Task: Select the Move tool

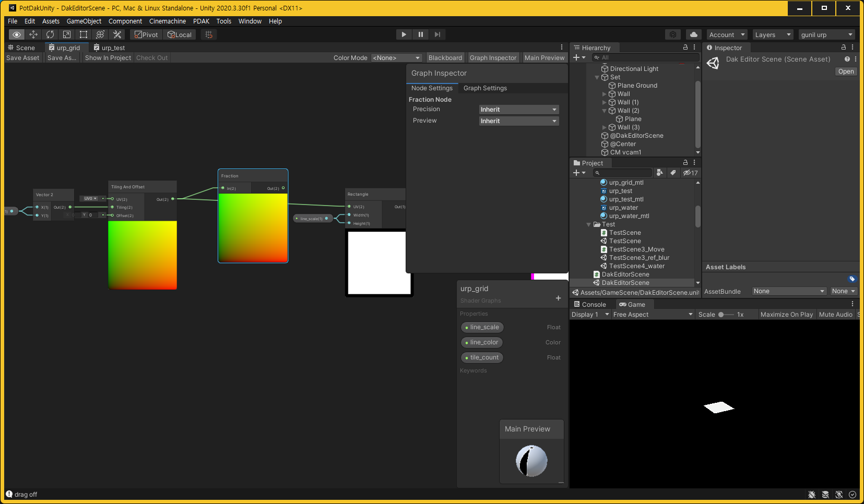Action: point(33,34)
